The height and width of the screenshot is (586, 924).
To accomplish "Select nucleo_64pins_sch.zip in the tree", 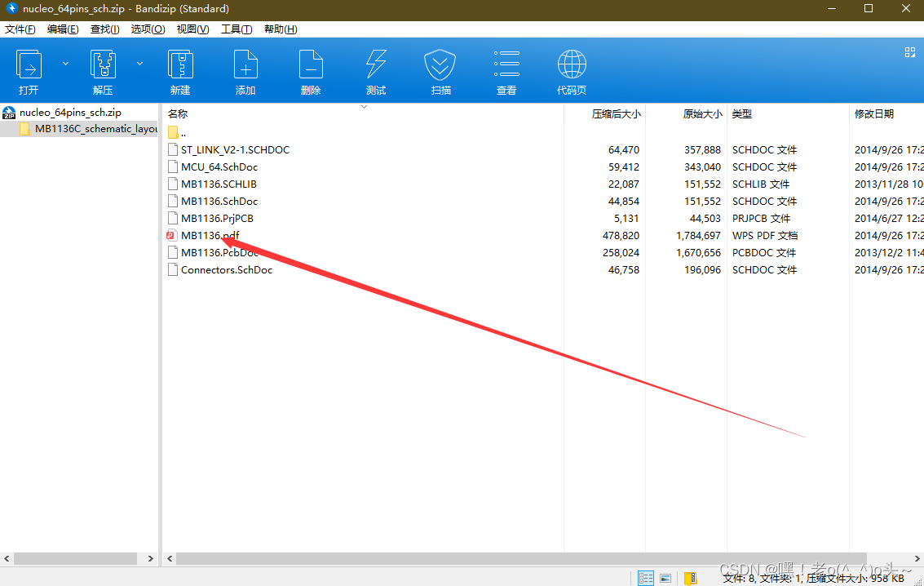I will 70,112.
